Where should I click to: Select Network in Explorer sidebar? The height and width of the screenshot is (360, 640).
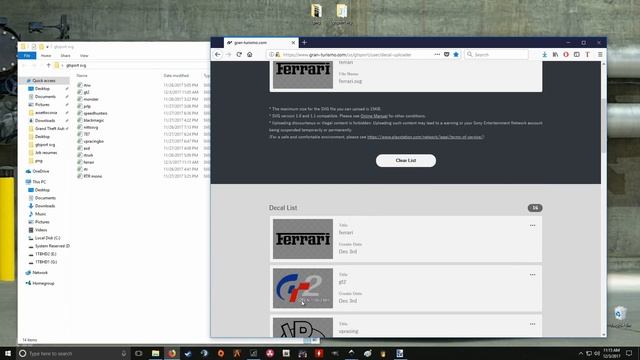40,273
